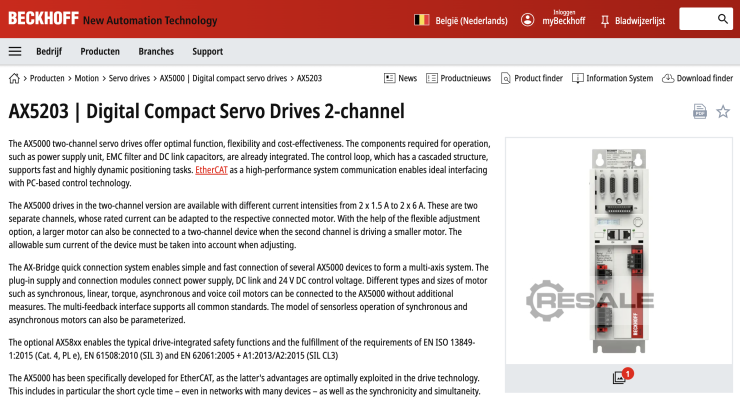Open the hamburger navigation menu
Screen dimensions: 740x405
pos(15,51)
